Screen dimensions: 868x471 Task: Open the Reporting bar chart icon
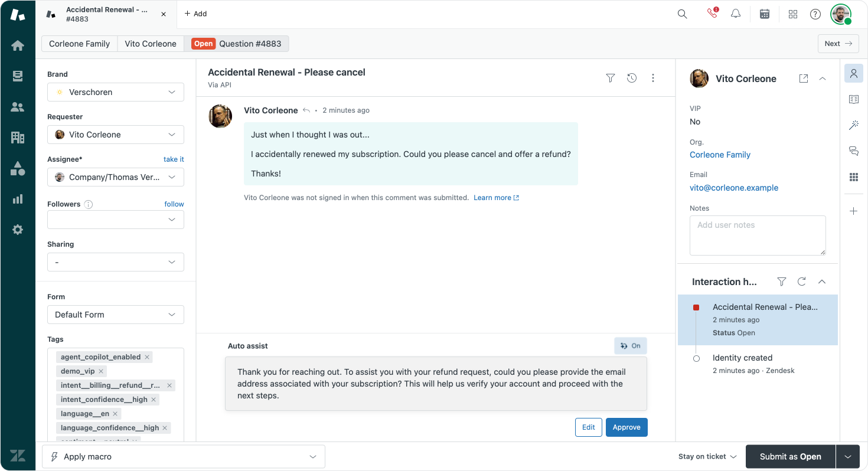(x=18, y=199)
